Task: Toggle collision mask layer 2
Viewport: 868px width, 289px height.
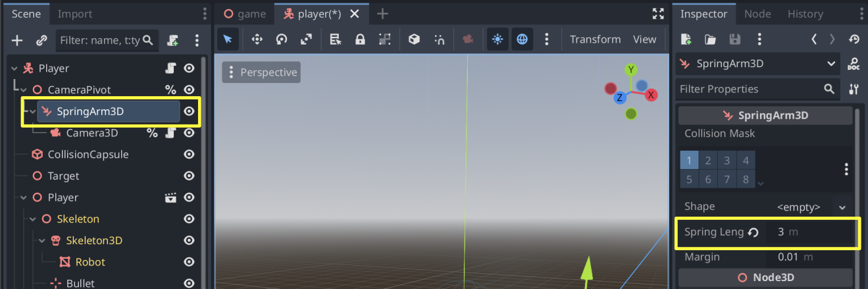Action: point(708,161)
